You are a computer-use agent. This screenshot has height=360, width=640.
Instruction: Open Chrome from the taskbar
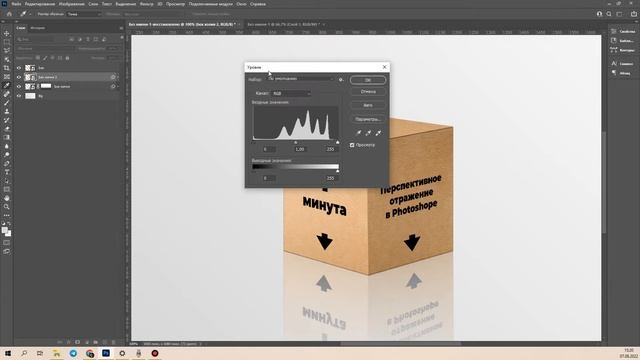(90, 353)
